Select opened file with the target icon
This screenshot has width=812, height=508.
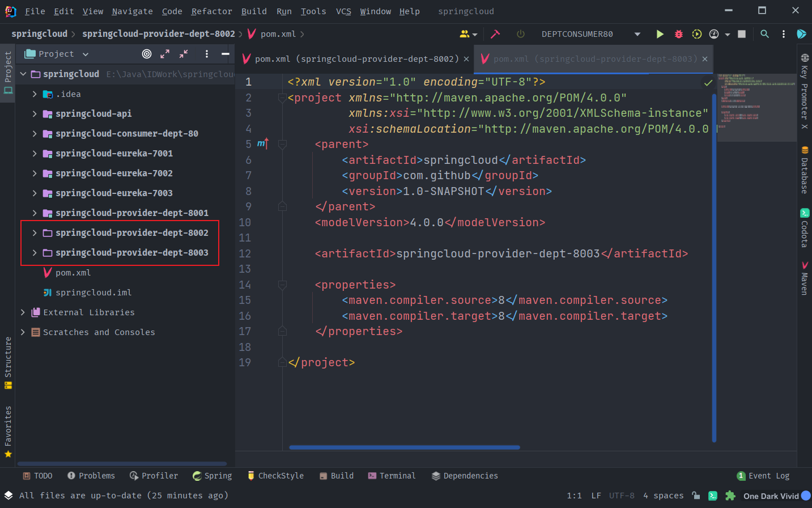[x=147, y=54]
